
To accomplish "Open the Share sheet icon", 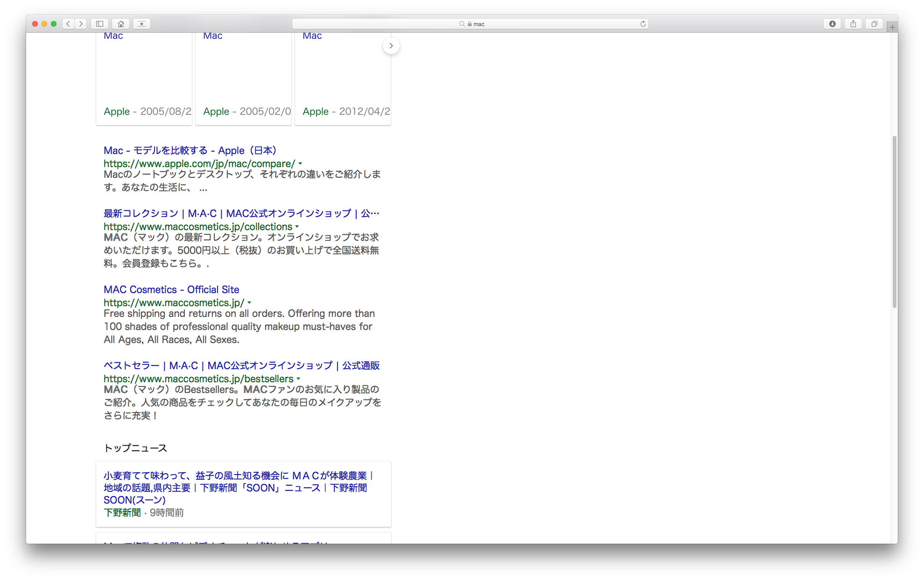I will click(x=853, y=24).
